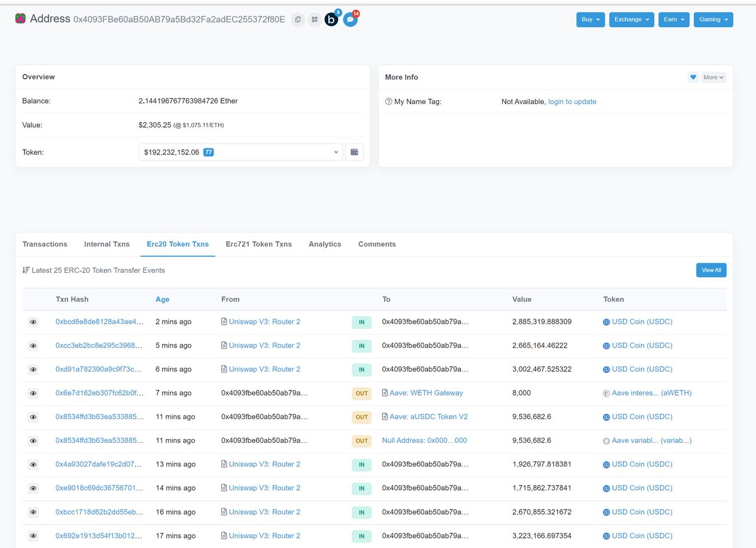Open the token holdings wallet icon
This screenshot has height=548, width=756.
point(354,152)
